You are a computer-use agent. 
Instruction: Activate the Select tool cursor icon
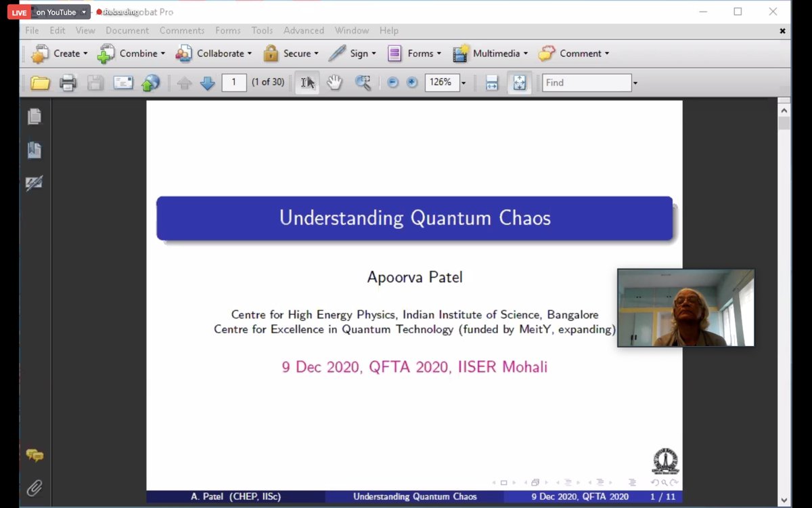point(307,83)
